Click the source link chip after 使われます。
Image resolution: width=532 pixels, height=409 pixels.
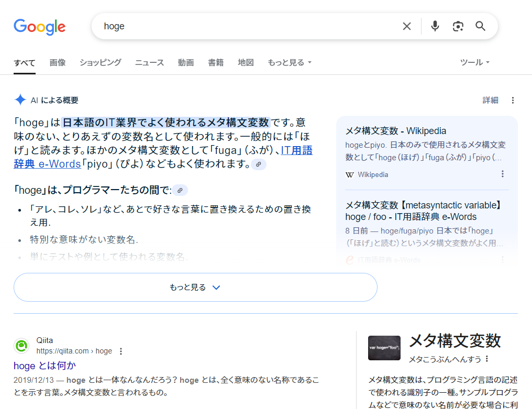(259, 164)
